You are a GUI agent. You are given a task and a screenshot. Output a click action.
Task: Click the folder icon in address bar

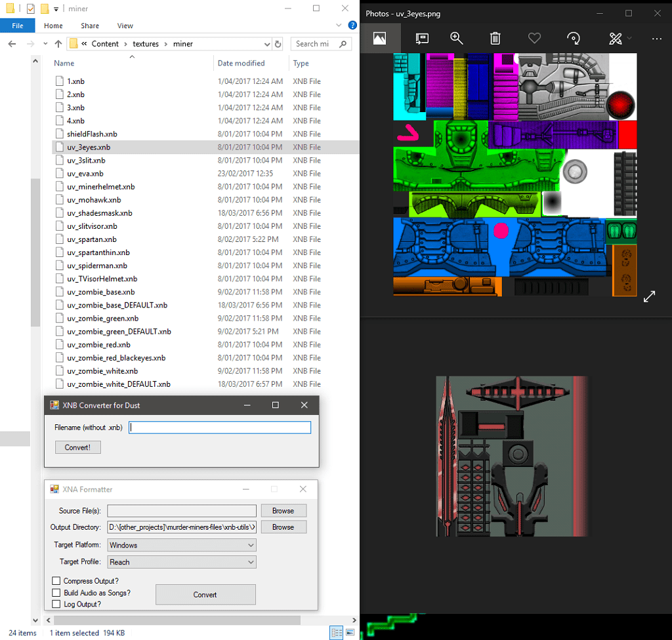click(73, 44)
